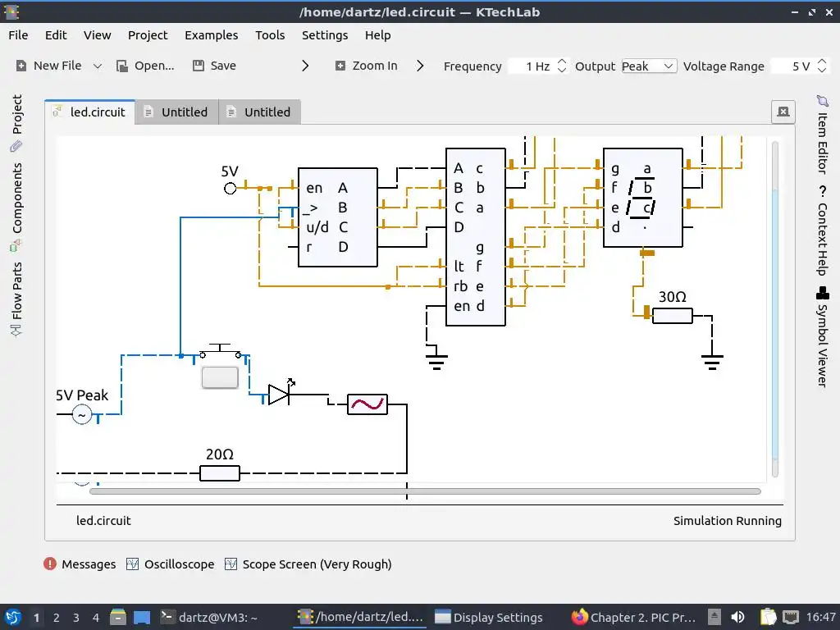Open the Output Peak combo box
Viewport: 840px width, 630px height.
point(649,66)
